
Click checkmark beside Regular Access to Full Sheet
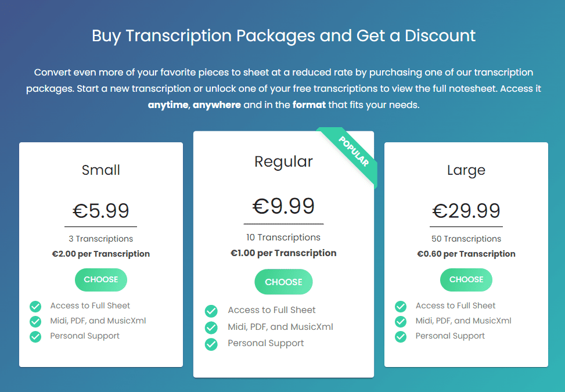(x=211, y=311)
